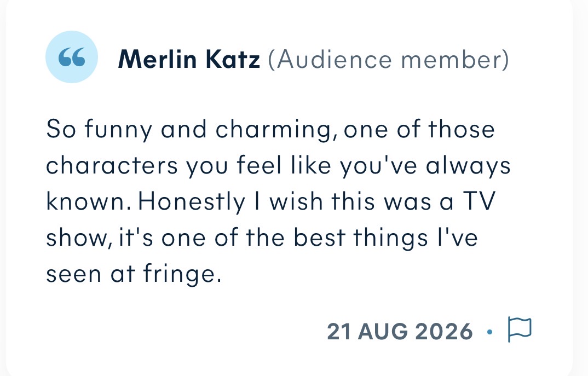The image size is (588, 376).
Task: Click the Audience member label
Action: click(389, 60)
